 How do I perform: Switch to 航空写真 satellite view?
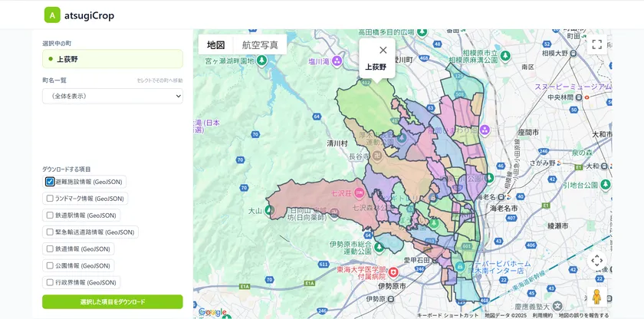[260, 45]
